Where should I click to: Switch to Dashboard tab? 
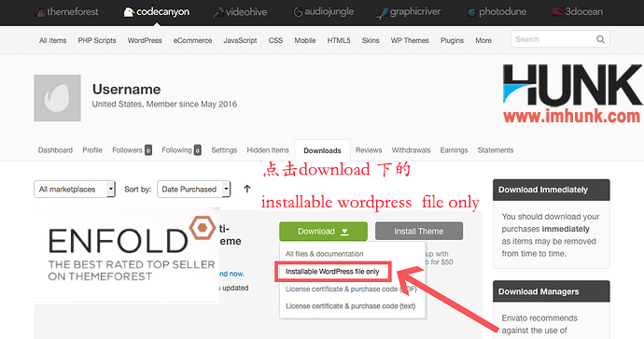click(55, 150)
